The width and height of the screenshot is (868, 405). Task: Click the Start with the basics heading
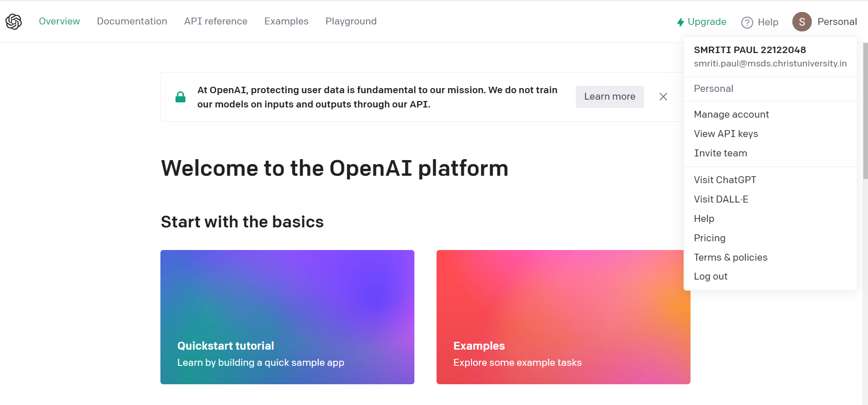pyautogui.click(x=242, y=222)
